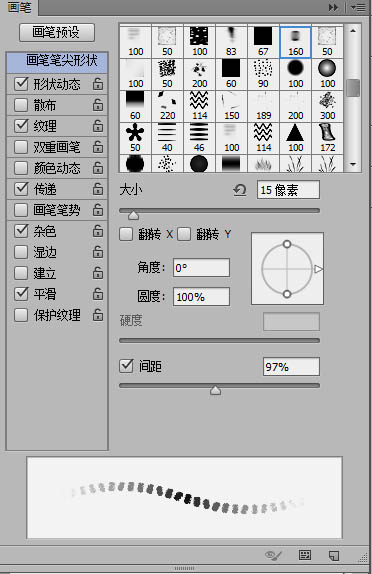
Task: Click the 间距 field showing 97%
Action: 291,367
